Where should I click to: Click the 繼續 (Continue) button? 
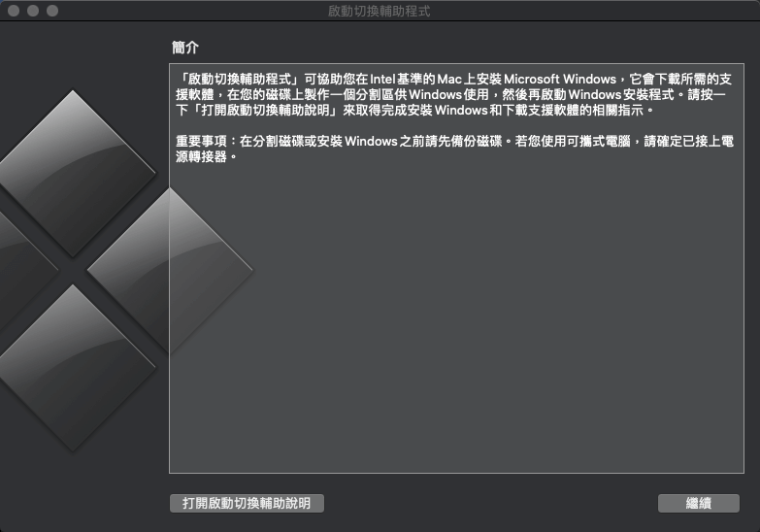point(699,503)
